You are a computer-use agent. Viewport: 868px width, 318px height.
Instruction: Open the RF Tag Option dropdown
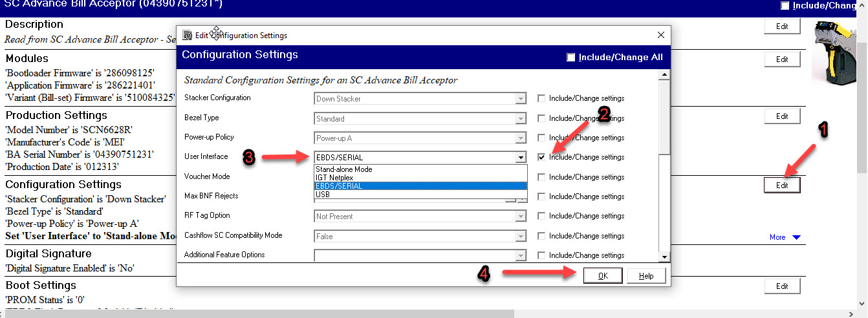(521, 217)
